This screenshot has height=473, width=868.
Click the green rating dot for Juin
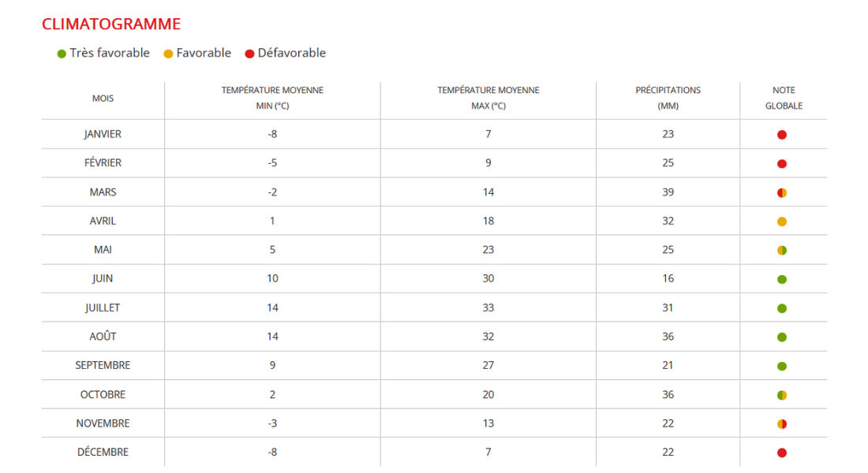click(782, 279)
